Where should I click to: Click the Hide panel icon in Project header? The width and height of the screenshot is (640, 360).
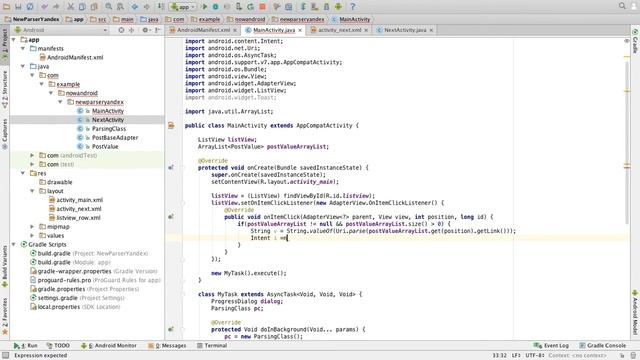coord(158,30)
